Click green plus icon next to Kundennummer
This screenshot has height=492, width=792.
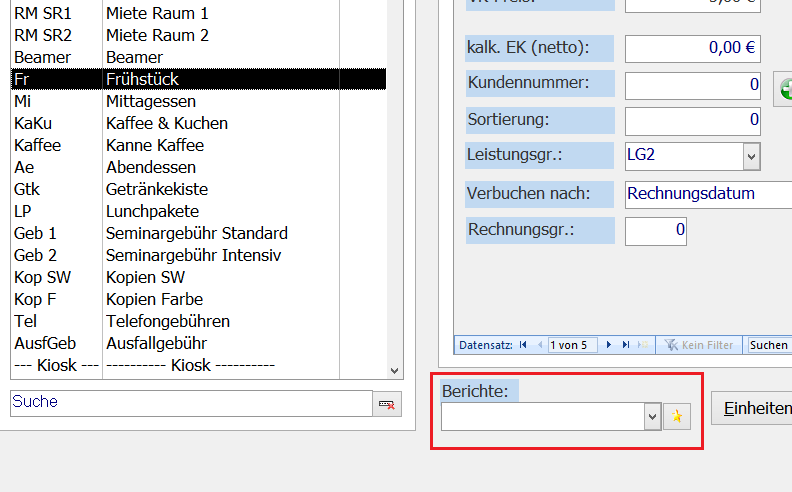(786, 87)
